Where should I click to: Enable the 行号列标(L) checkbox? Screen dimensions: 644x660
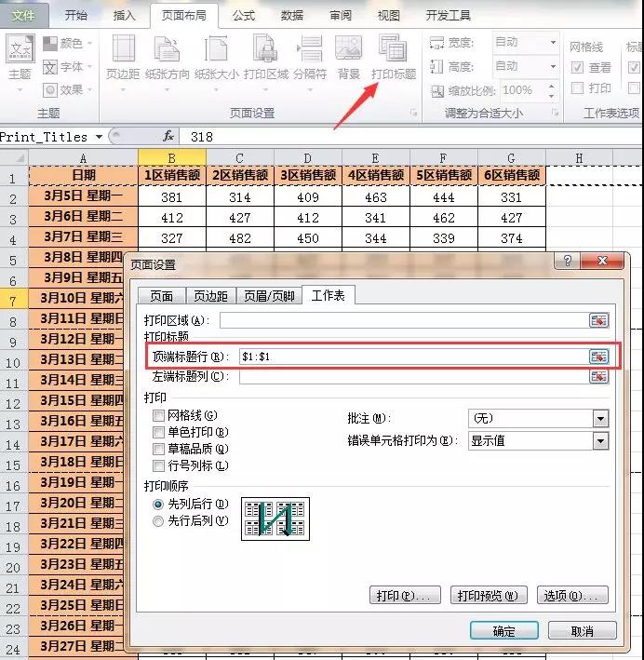click(x=158, y=466)
